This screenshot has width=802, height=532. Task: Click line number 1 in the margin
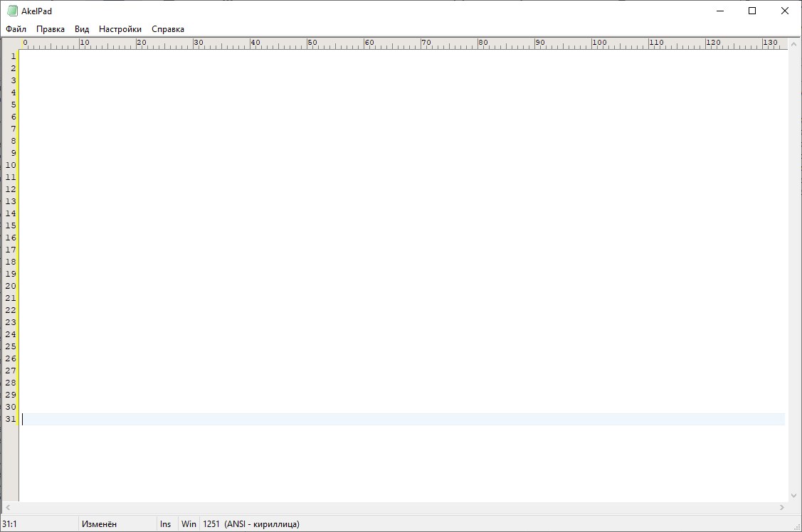(x=13, y=56)
